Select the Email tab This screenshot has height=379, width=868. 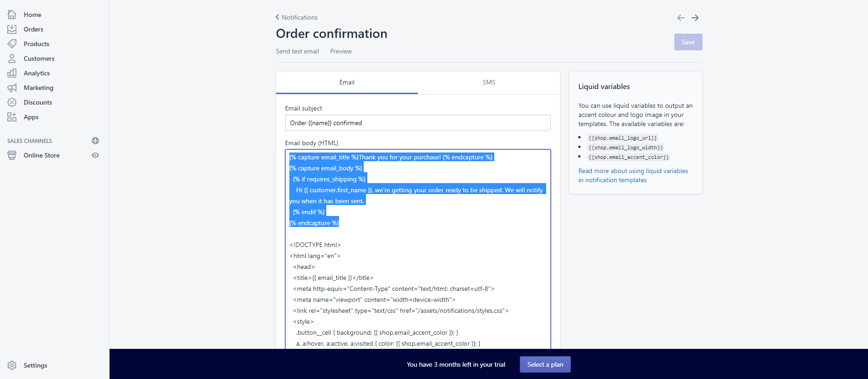click(x=347, y=82)
